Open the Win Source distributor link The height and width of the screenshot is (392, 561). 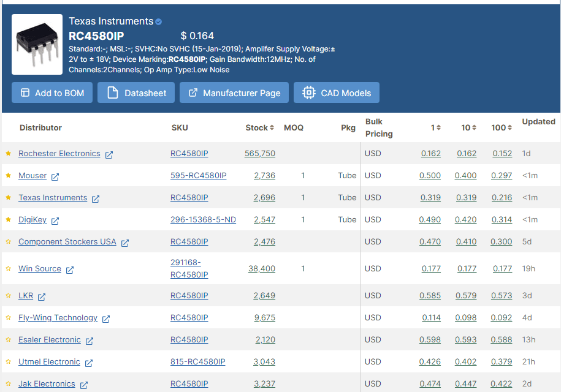point(40,268)
